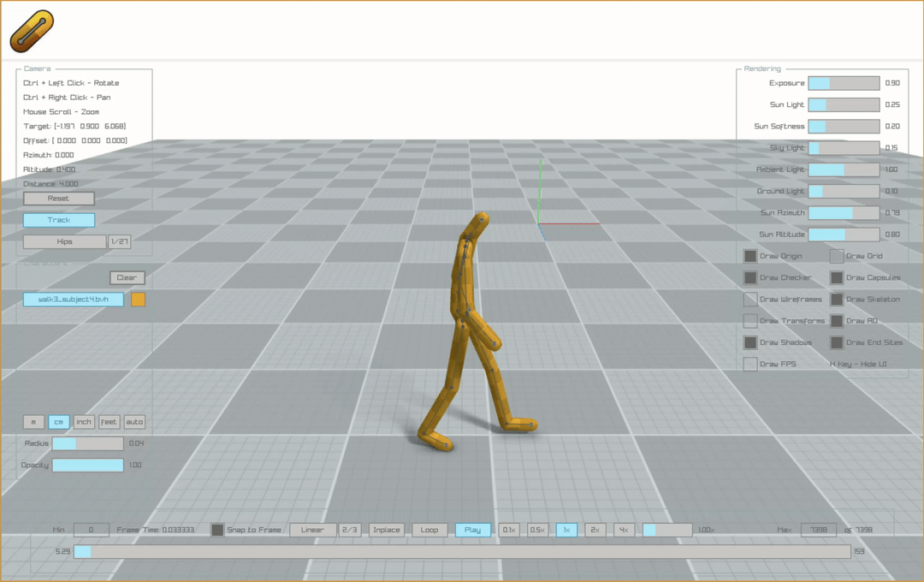
Task: Disable Draw Shadows checkbox
Action: (750, 342)
